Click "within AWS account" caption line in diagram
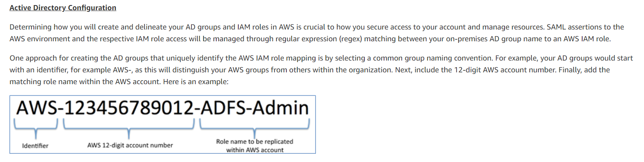This screenshot has width=644, height=162. 255,150
